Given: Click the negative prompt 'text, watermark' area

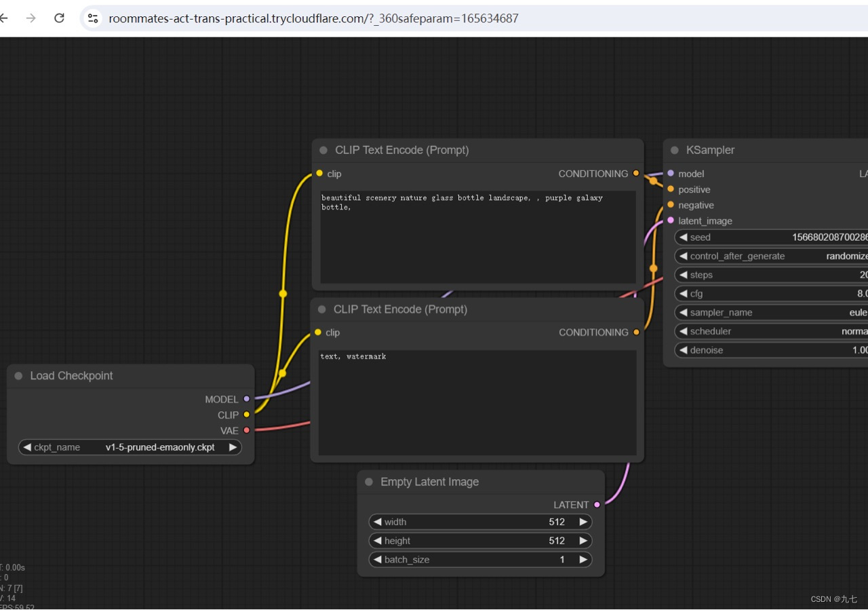Looking at the screenshot, I should tap(477, 403).
